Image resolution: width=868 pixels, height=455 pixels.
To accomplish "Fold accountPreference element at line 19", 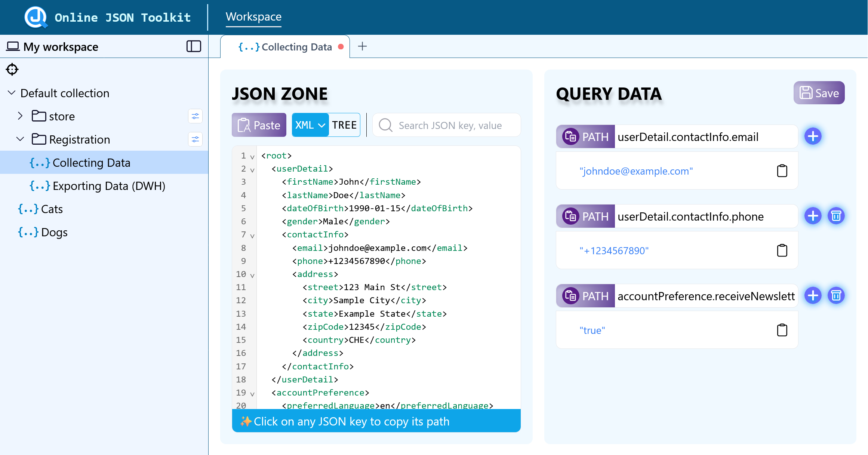I will pyautogui.click(x=252, y=394).
